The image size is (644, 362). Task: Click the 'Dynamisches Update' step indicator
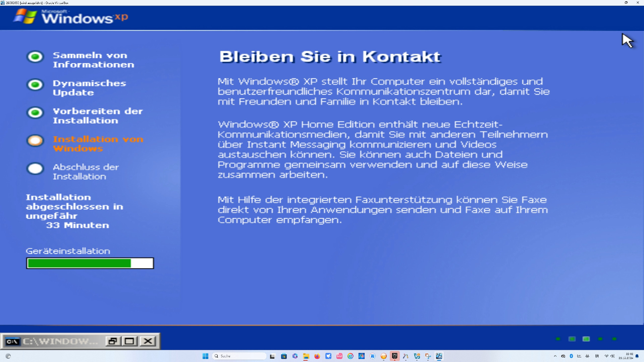pos(35,84)
